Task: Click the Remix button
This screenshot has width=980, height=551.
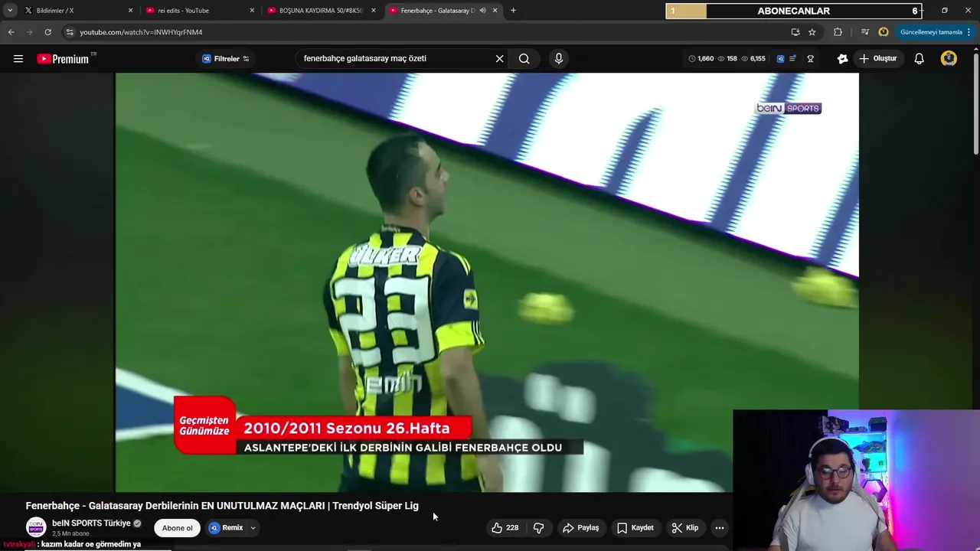Action: [227, 528]
